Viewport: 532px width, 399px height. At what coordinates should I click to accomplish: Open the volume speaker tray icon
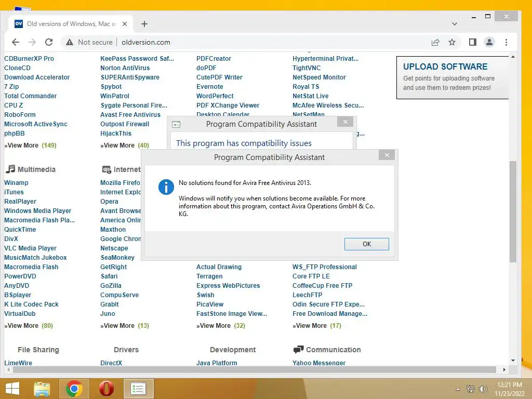pyautogui.click(x=483, y=389)
